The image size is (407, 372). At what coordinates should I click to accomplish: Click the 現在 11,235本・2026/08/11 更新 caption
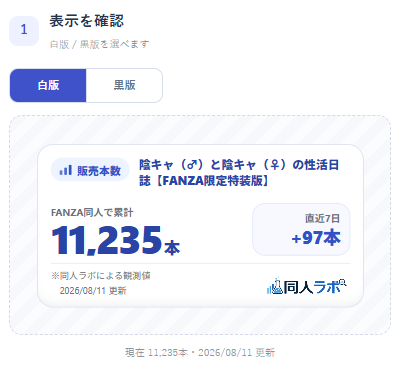tap(200, 352)
